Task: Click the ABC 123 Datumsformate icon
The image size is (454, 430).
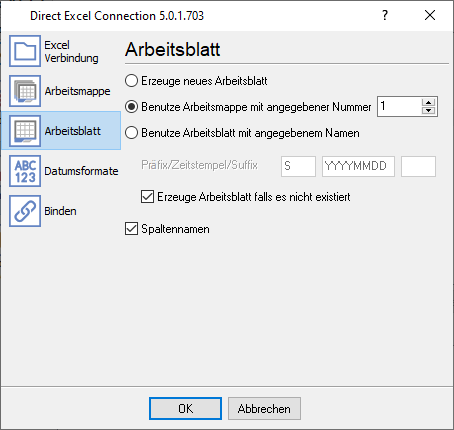Action: 25,171
